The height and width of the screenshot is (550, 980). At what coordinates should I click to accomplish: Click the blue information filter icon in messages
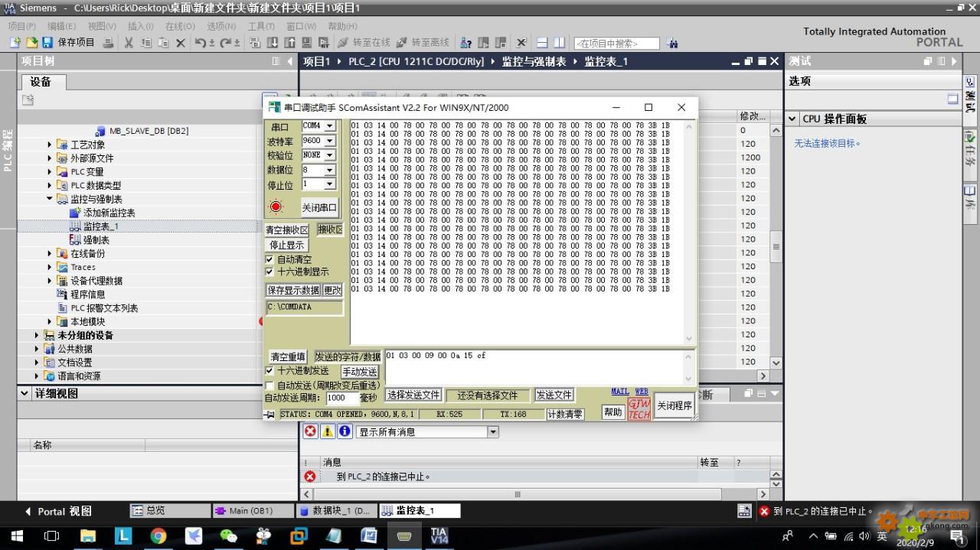coord(345,431)
